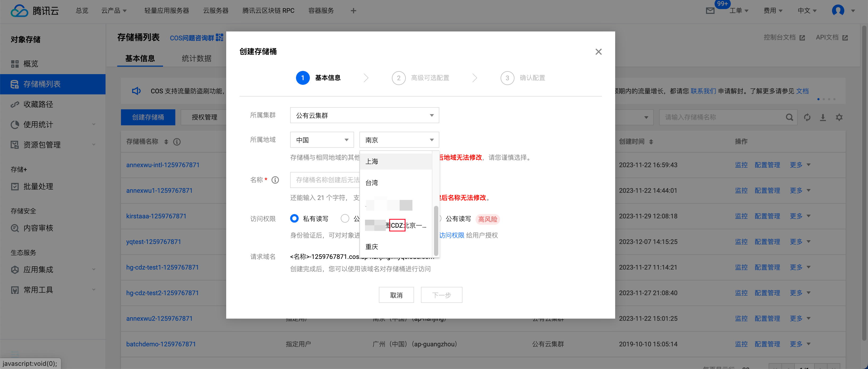The width and height of the screenshot is (868, 369).
Task: Click the COS consultation QR code icon
Action: pyautogui.click(x=219, y=37)
